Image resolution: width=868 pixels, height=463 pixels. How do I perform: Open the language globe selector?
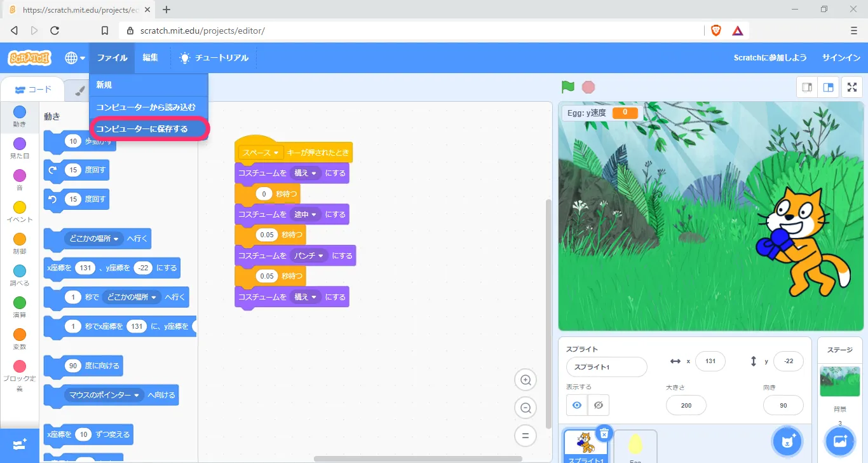point(75,58)
